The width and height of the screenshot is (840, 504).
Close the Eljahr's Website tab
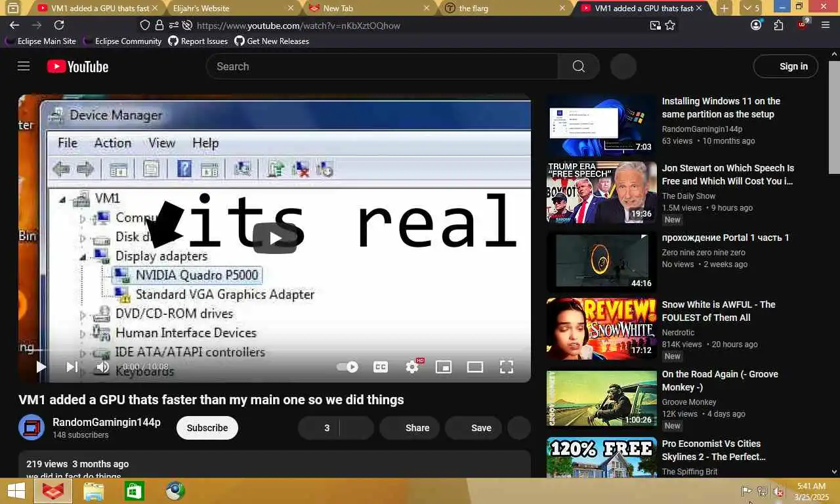coord(291,8)
